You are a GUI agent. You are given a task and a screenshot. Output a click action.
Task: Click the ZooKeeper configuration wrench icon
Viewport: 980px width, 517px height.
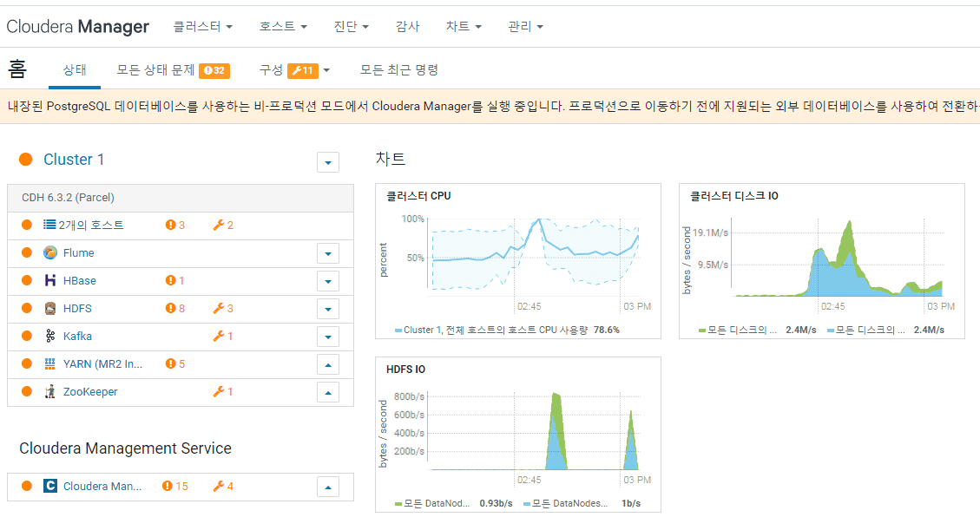point(218,391)
